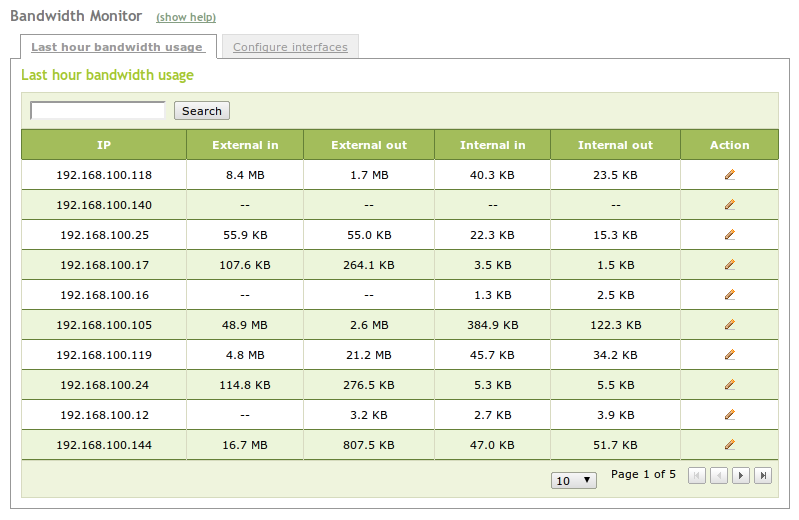Click edit icon for 192.168.100.24
This screenshot has height=520, width=799.
[729, 385]
